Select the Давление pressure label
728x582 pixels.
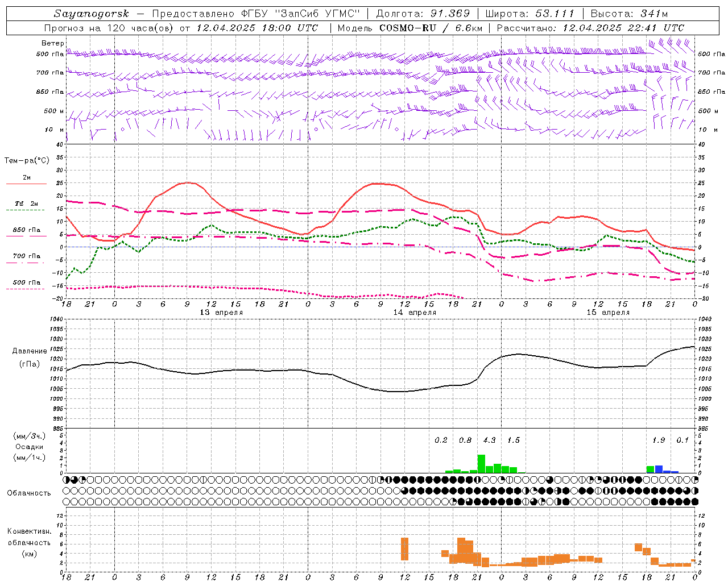[x=30, y=351]
